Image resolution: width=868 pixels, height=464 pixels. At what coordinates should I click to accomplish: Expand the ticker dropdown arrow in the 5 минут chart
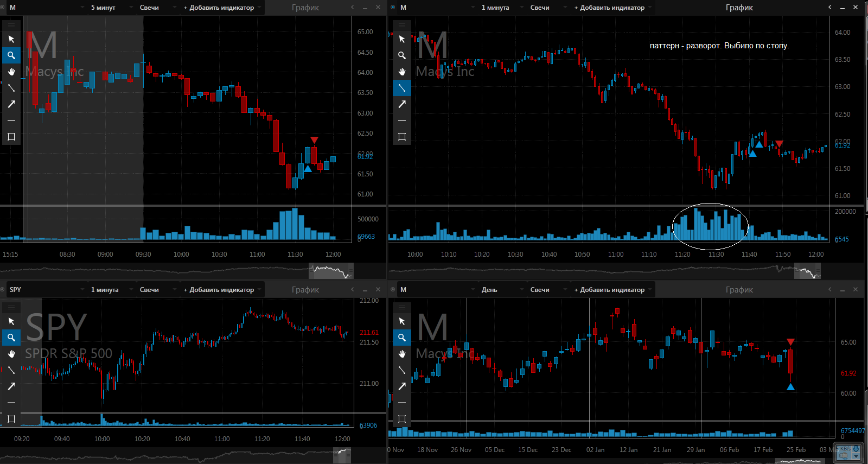point(82,8)
